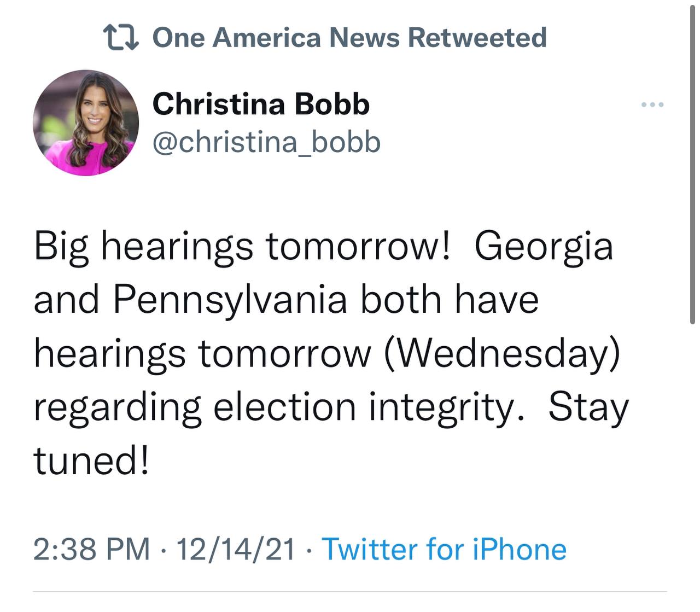This screenshot has height=612, width=700.
Task: Click the 12/14/21 date
Action: [236, 549]
